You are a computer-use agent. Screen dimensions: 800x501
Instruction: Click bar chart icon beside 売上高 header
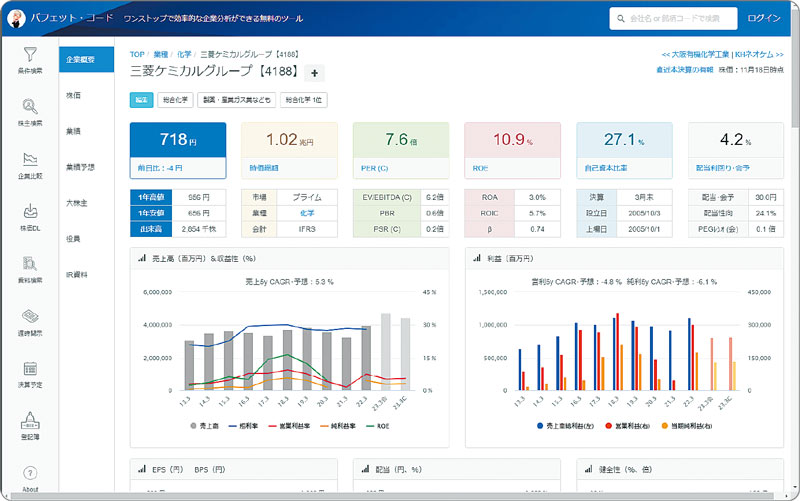(142, 259)
